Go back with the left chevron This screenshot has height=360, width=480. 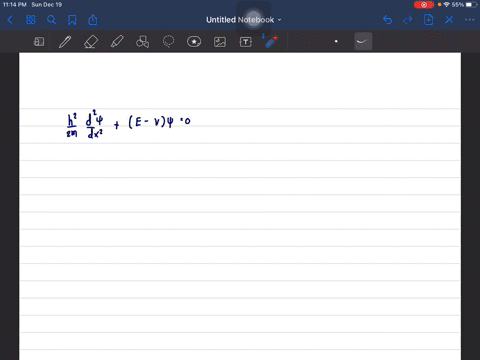[x=10, y=20]
